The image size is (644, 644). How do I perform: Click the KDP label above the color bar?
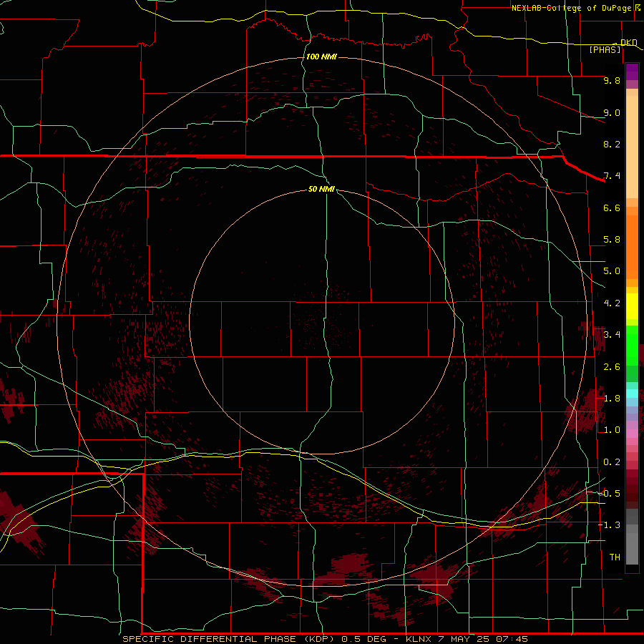[628, 42]
